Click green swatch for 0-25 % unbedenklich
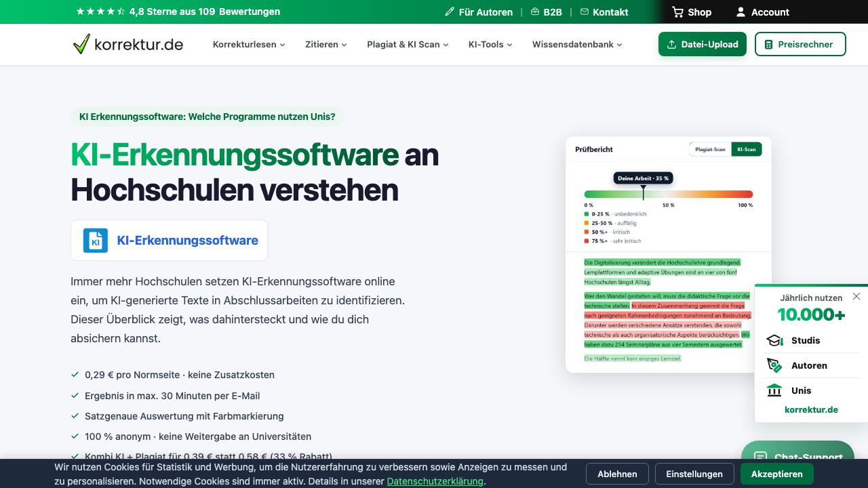The width and height of the screenshot is (868, 488). [x=587, y=213]
